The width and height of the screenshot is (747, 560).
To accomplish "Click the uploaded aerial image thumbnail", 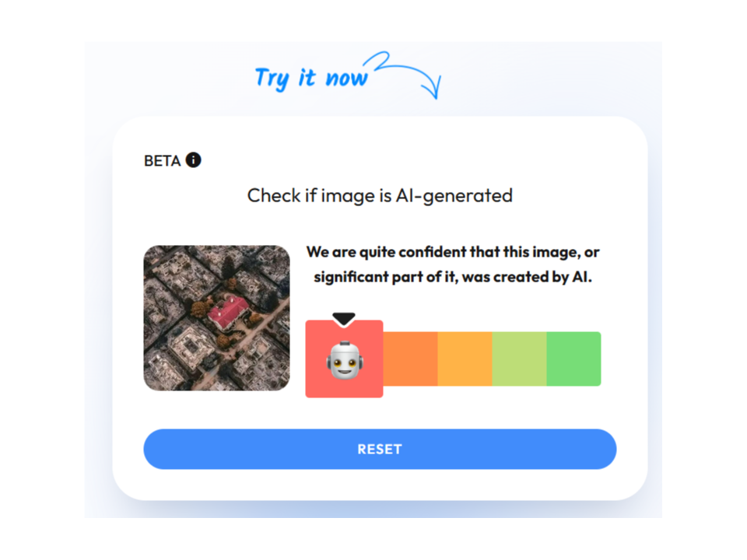I will point(217,318).
